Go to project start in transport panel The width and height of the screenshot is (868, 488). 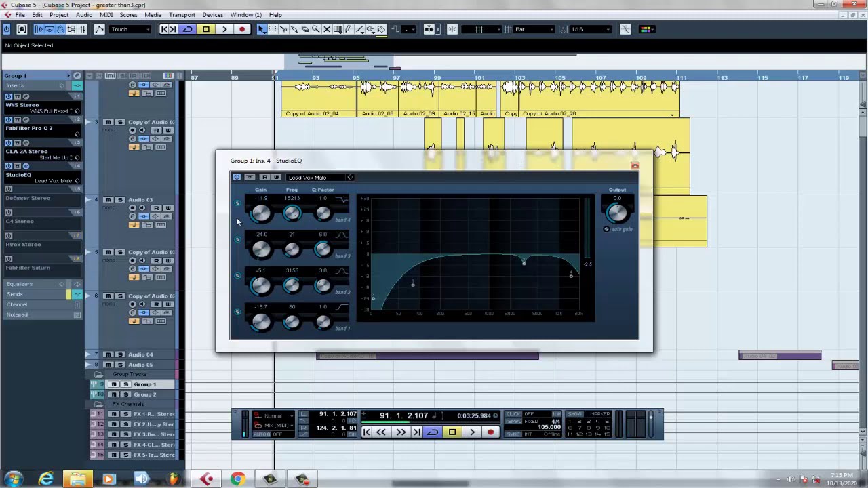(x=367, y=432)
